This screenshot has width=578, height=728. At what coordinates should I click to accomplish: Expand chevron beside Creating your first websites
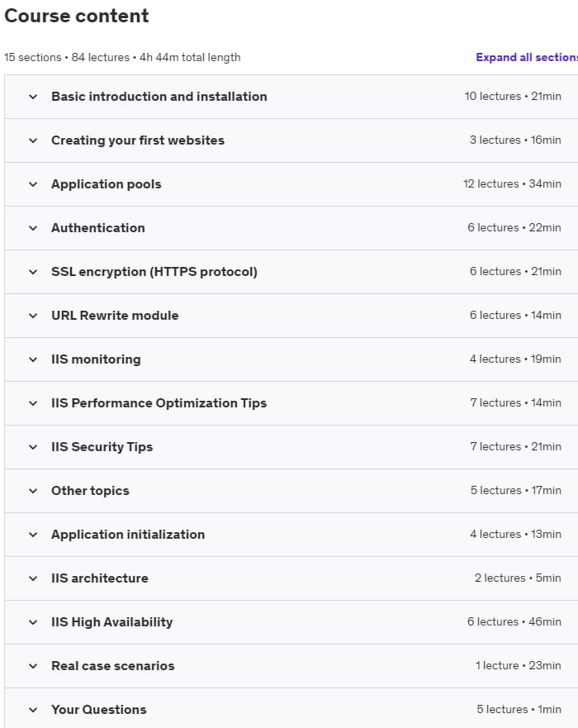click(x=33, y=140)
